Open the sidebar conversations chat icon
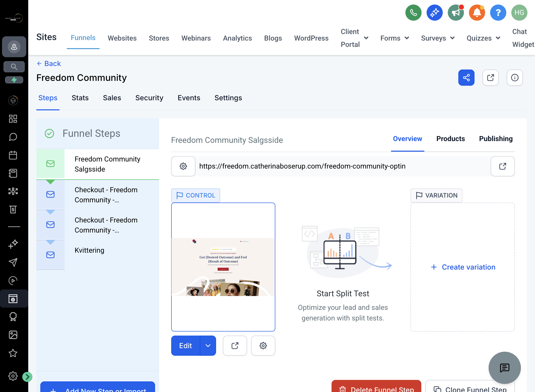535x392 pixels. (13, 137)
